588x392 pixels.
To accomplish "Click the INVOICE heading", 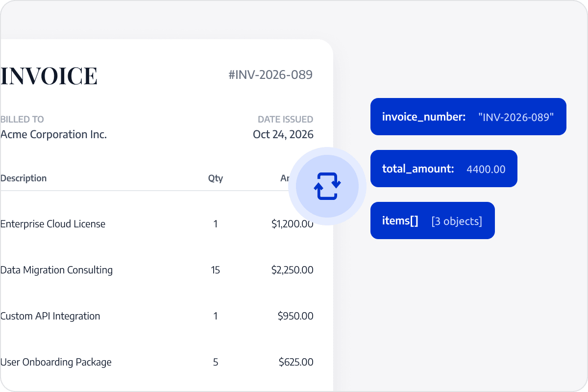I will 49,75.
